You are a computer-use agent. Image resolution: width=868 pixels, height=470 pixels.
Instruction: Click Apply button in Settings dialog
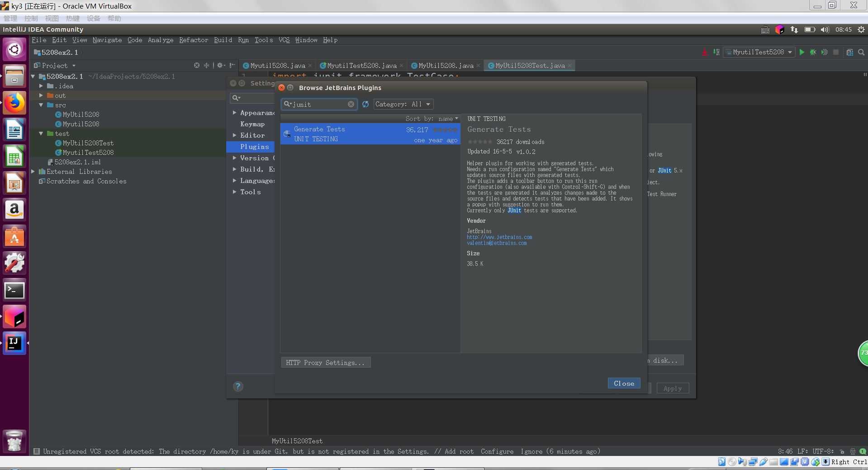672,388
